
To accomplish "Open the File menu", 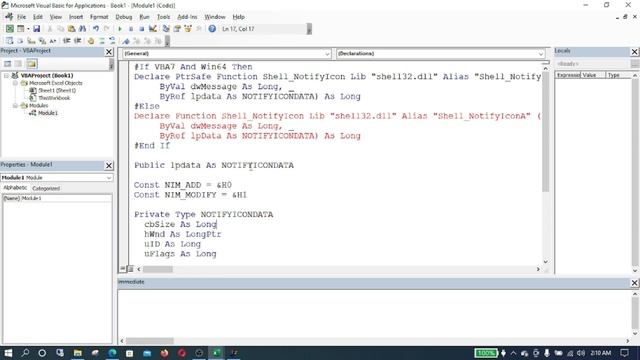I will click(21, 17).
